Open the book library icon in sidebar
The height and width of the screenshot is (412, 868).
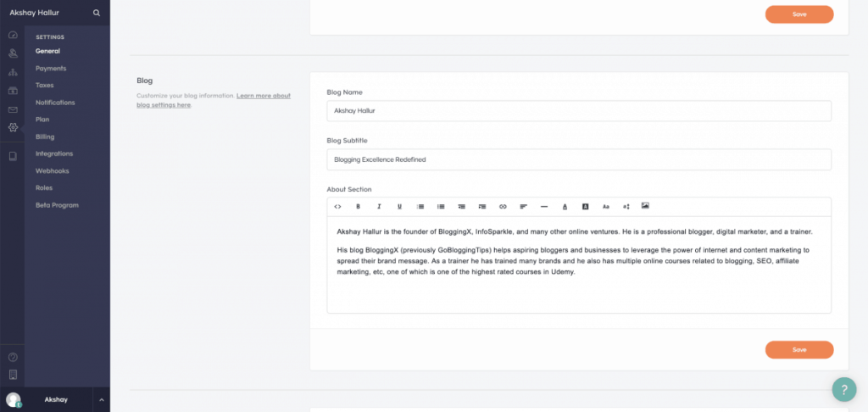[13, 157]
